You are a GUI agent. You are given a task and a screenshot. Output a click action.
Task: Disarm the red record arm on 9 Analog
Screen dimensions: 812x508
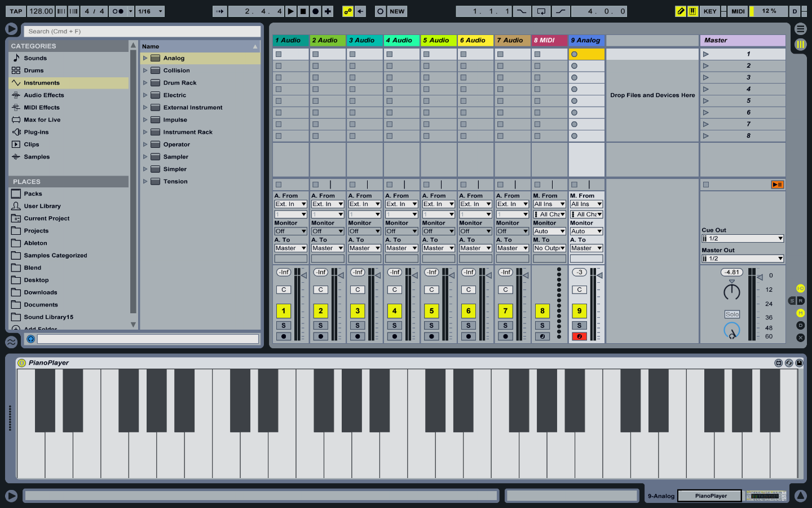click(579, 336)
